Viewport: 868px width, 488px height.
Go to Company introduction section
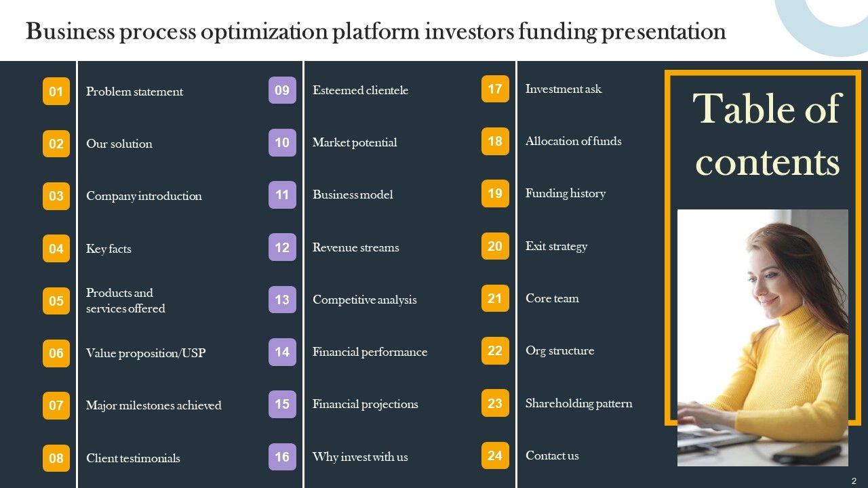[x=144, y=196]
